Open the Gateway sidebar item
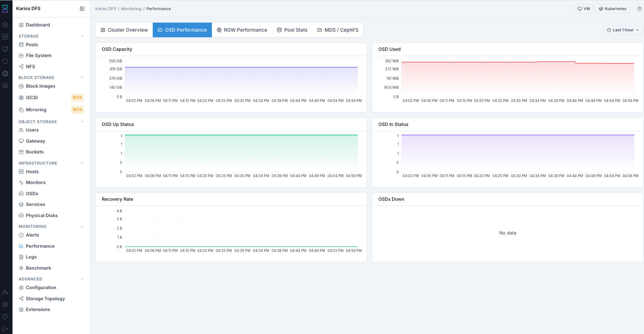 (51, 141)
